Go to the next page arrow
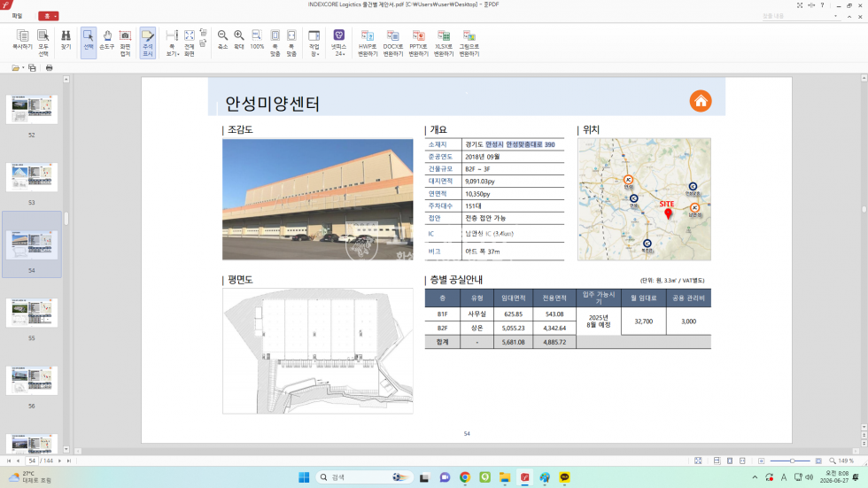The width and height of the screenshot is (868, 488). [x=60, y=461]
